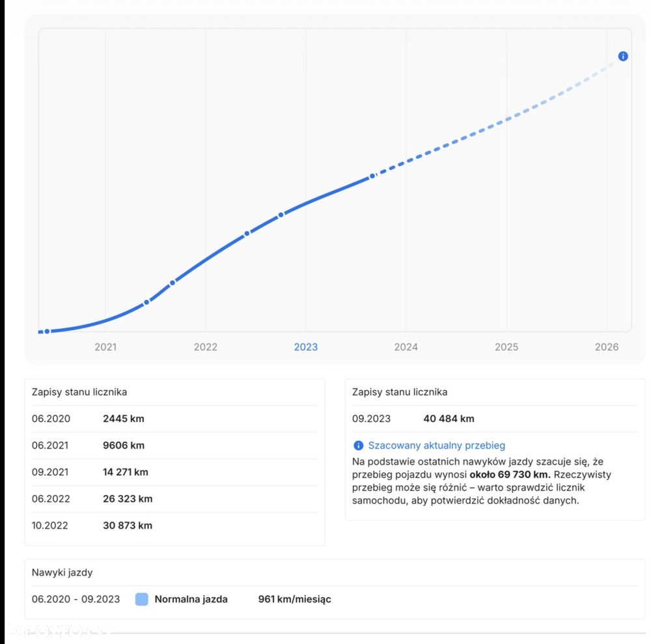
Task: Click info icon beside Szacowany aktualny przebieg
Action: click(358, 446)
